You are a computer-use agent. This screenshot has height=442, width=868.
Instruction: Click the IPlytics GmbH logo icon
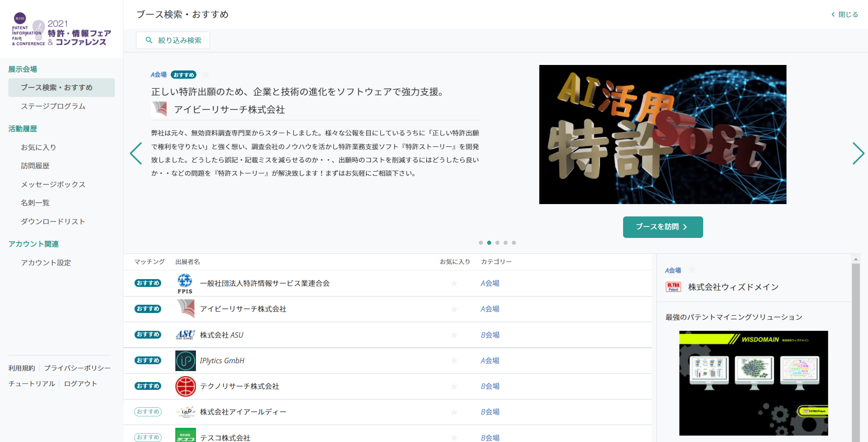tap(185, 361)
